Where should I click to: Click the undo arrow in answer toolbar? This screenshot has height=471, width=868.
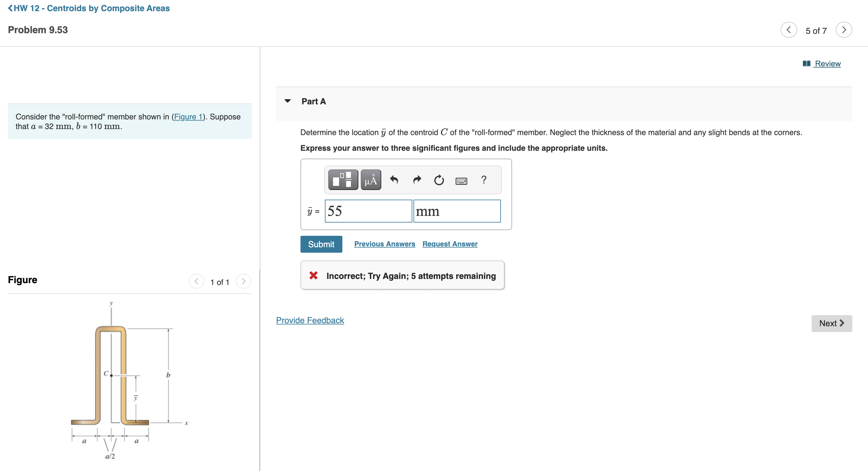(394, 180)
